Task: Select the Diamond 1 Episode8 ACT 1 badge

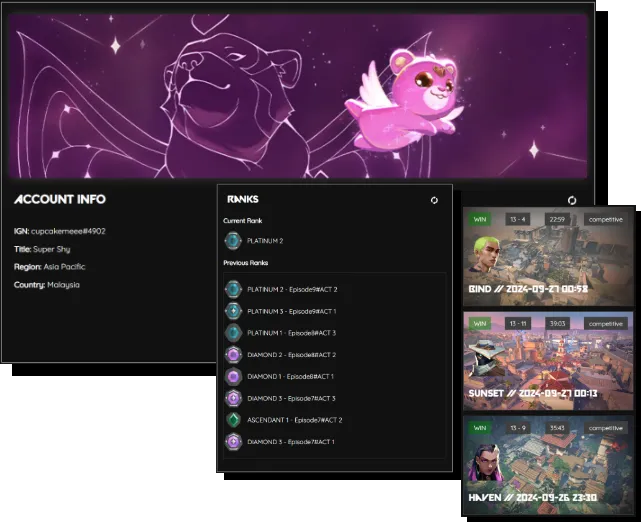Action: pyautogui.click(x=233, y=376)
